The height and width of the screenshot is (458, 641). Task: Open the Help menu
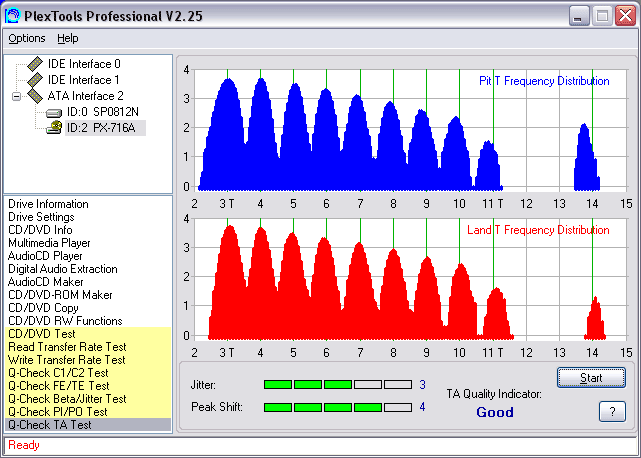(x=67, y=38)
